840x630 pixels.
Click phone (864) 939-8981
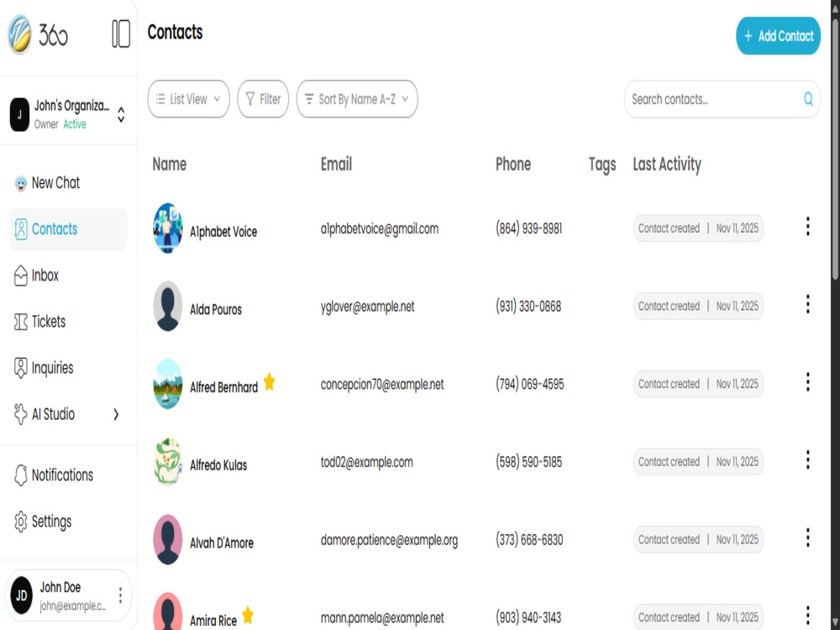528,228
